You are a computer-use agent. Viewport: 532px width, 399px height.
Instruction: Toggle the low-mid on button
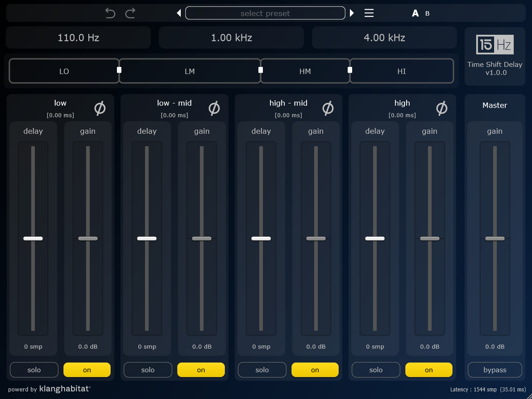(x=201, y=370)
